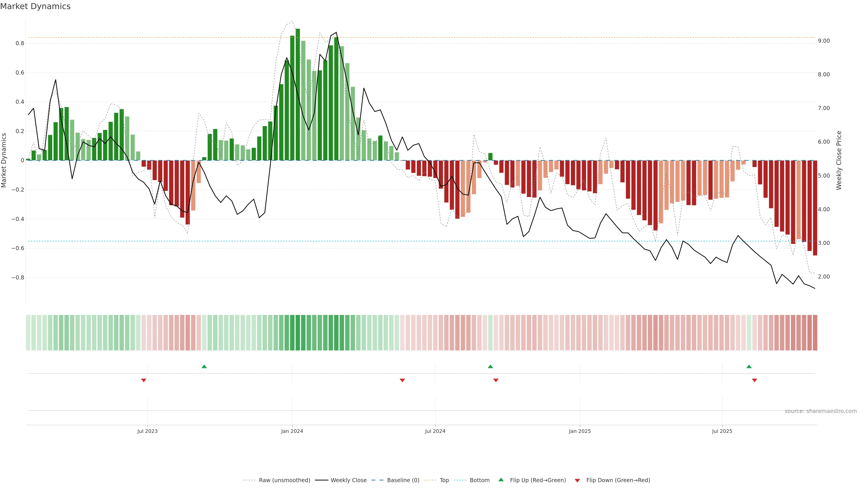The height and width of the screenshot is (488, 868).
Task: Click the flip-down triangle before Jul 2024
Action: (402, 380)
